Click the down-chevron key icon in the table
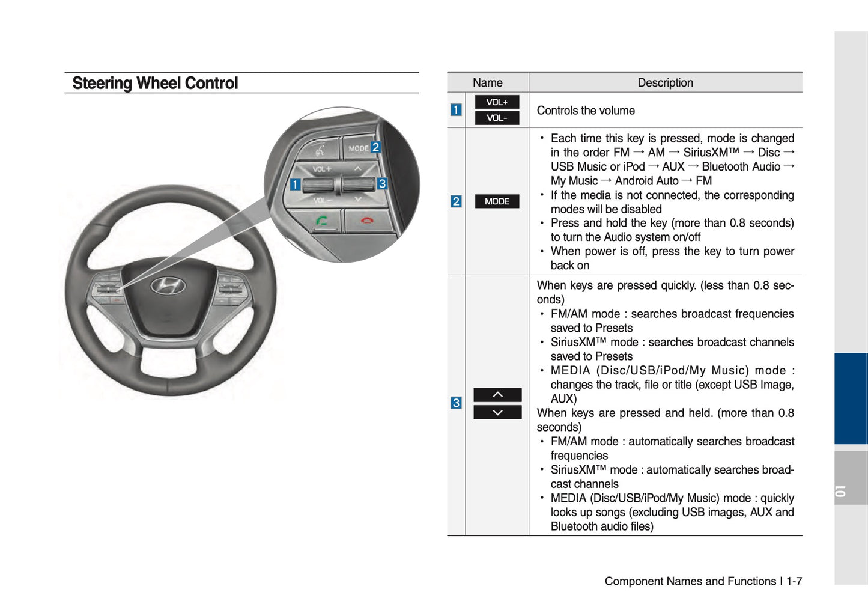The image size is (868, 616). [497, 412]
